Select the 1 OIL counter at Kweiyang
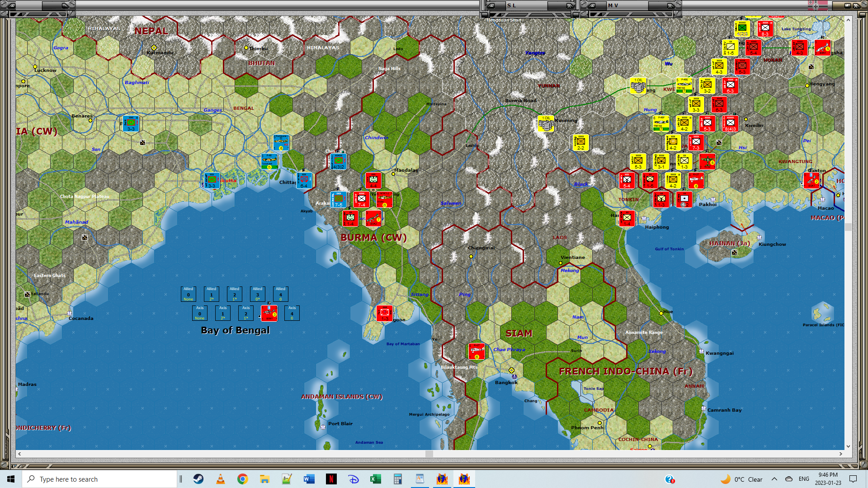 coord(638,85)
